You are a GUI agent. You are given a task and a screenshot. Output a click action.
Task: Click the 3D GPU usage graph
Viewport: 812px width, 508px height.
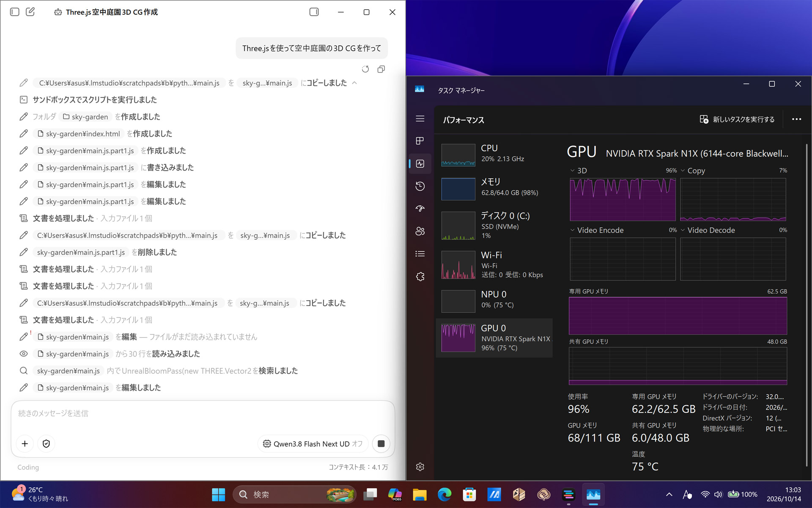(x=623, y=199)
